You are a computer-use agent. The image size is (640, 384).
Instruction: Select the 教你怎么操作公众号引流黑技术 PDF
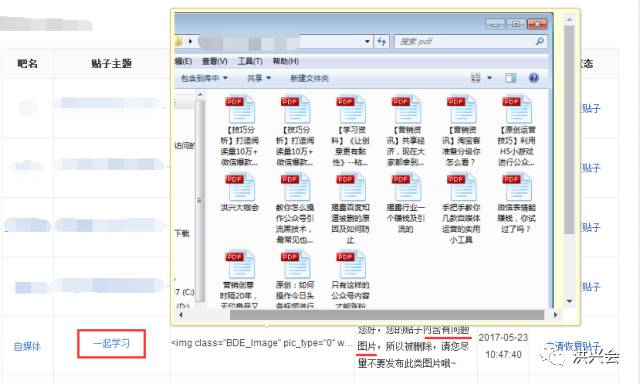click(295, 209)
